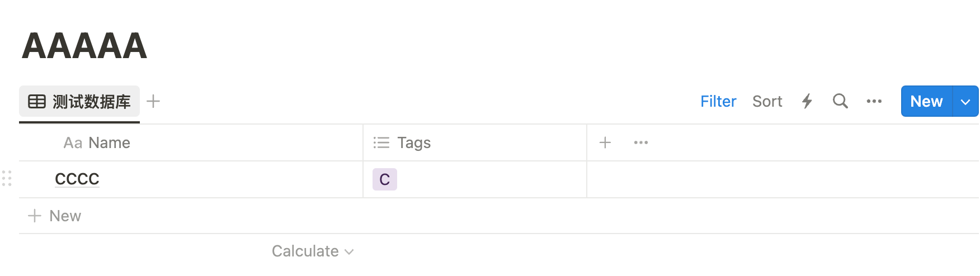Grab the drag handle of CCCC row

[x=7, y=178]
